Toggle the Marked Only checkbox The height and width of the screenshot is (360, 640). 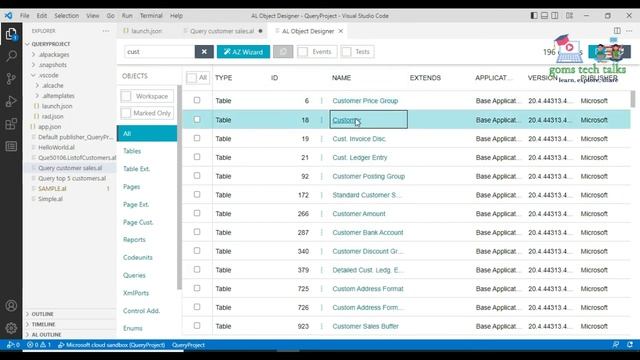click(126, 113)
